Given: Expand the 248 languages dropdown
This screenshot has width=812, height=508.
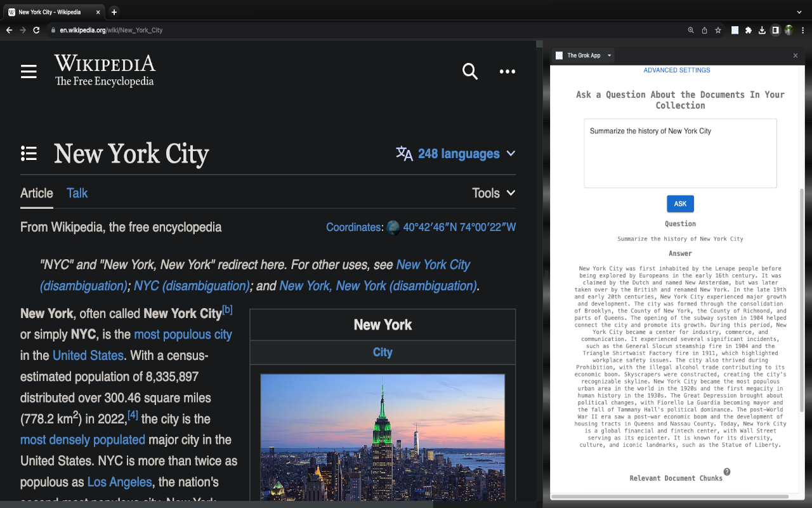Looking at the screenshot, I should (x=455, y=153).
